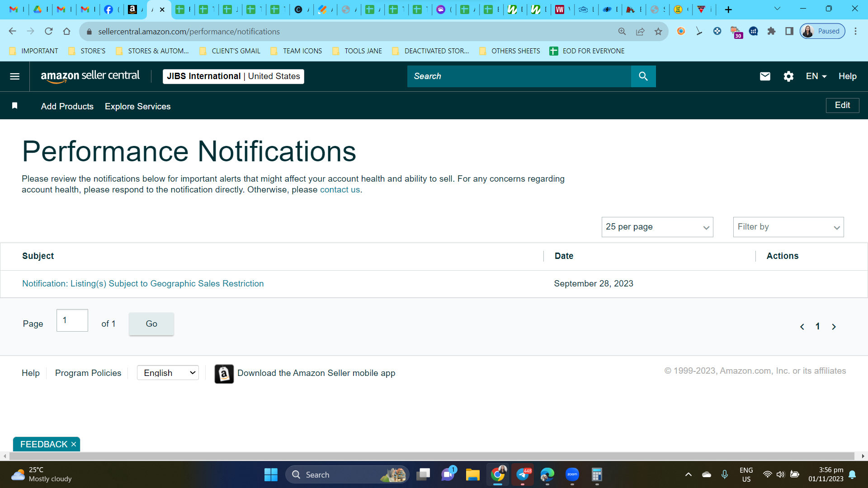Click the browser address bar
868x488 pixels.
click(353, 32)
